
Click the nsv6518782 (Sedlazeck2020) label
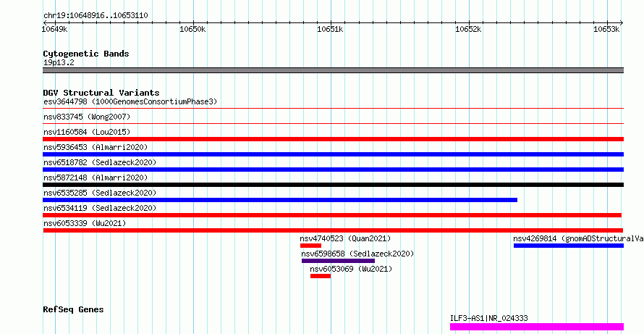[x=100, y=162]
